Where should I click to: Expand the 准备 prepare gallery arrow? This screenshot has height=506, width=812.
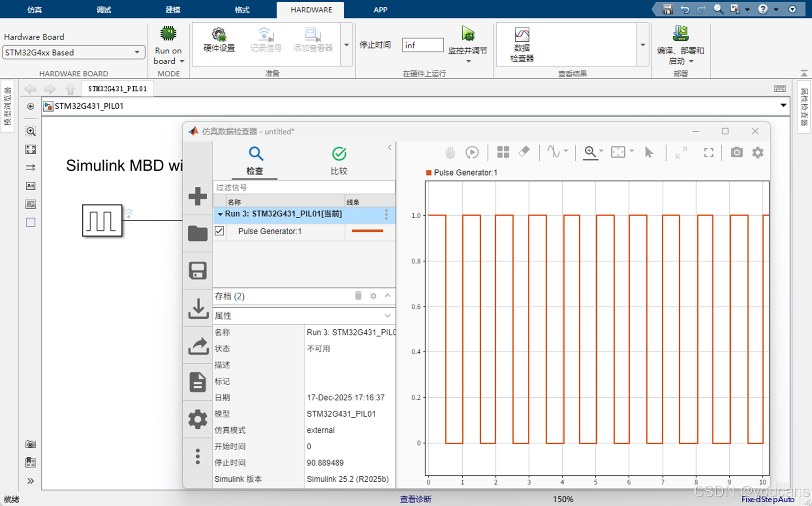click(x=347, y=45)
